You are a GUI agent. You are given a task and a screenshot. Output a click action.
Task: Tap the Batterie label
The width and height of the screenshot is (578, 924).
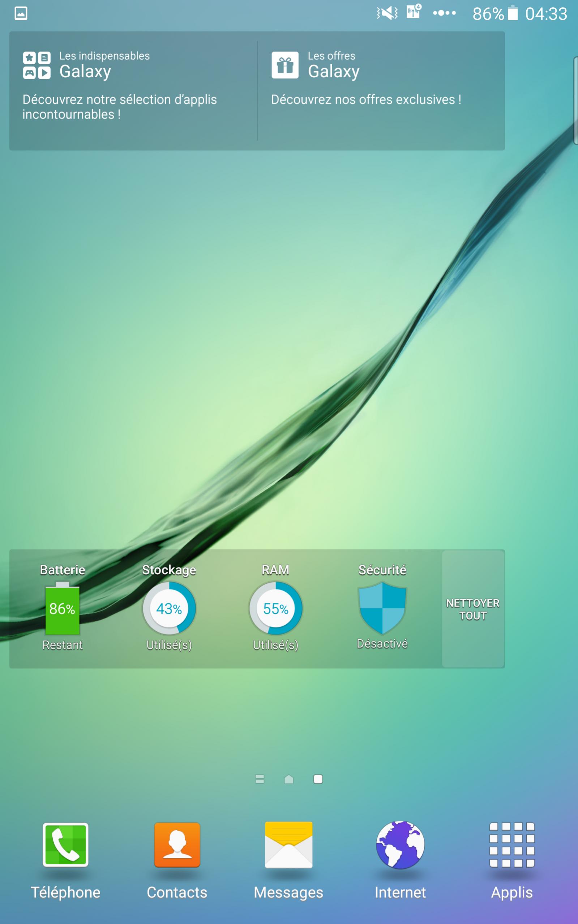(62, 570)
